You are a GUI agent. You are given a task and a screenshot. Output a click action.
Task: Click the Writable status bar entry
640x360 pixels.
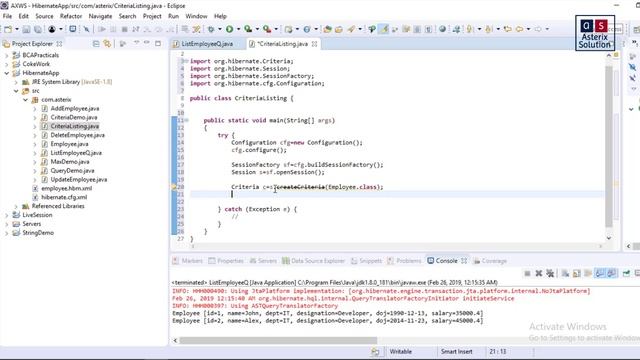[400, 351]
